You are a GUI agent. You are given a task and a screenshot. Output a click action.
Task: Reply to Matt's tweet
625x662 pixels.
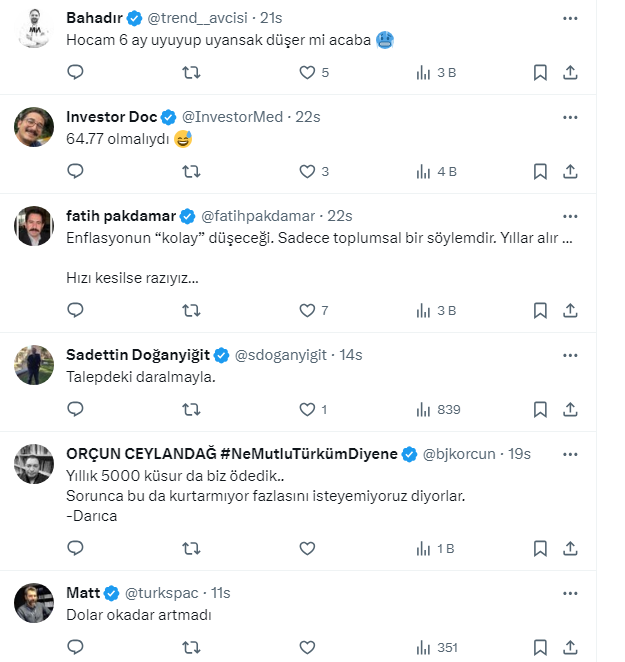(75, 647)
